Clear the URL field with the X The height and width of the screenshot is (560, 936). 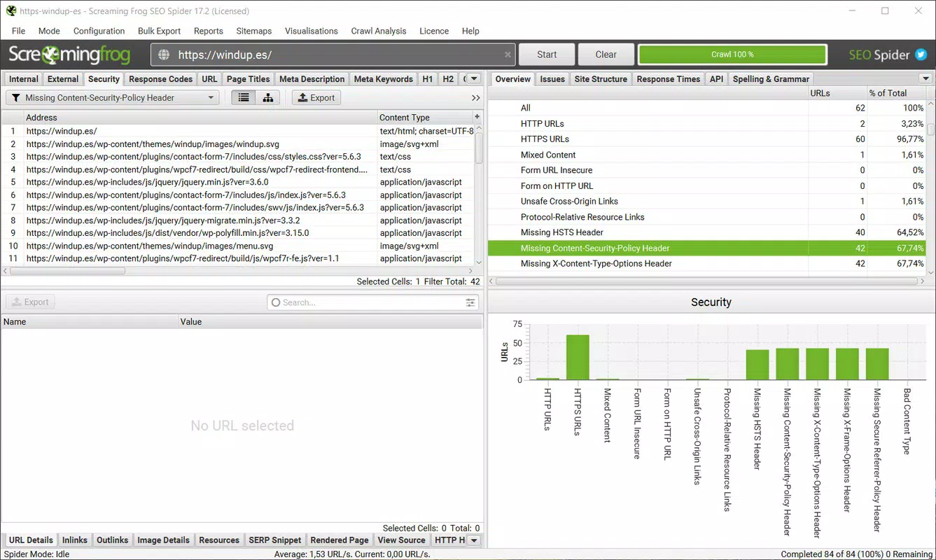click(508, 55)
